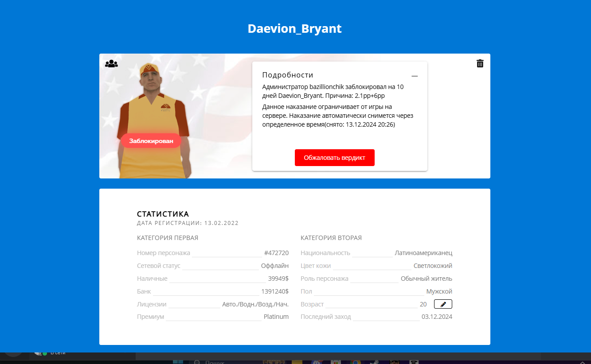Image resolution: width=591 pixels, height=364 pixels.
Task: Open Google Chrome from the taskbar
Action: [355, 362]
